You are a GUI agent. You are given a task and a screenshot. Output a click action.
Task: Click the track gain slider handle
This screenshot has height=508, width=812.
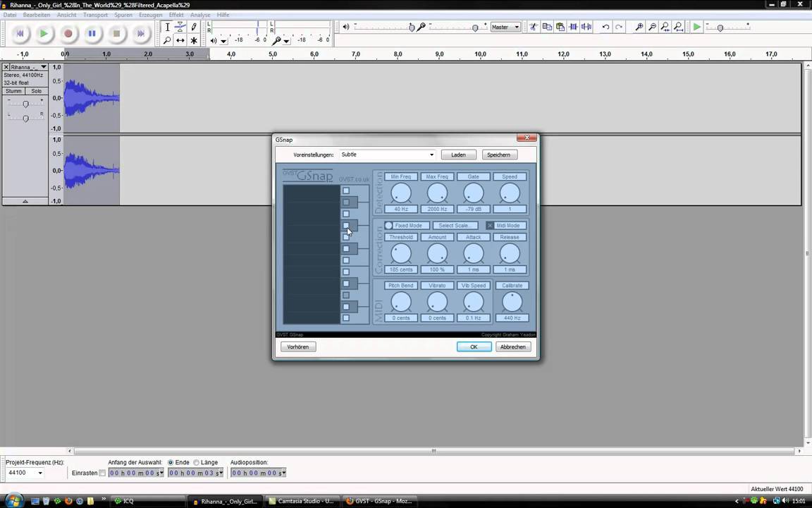[25, 104]
